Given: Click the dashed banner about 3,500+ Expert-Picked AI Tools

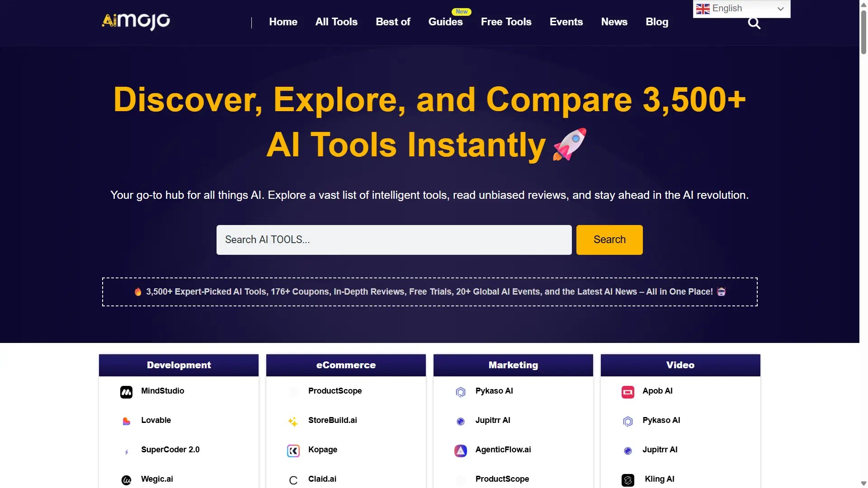Looking at the screenshot, I should coord(429,292).
